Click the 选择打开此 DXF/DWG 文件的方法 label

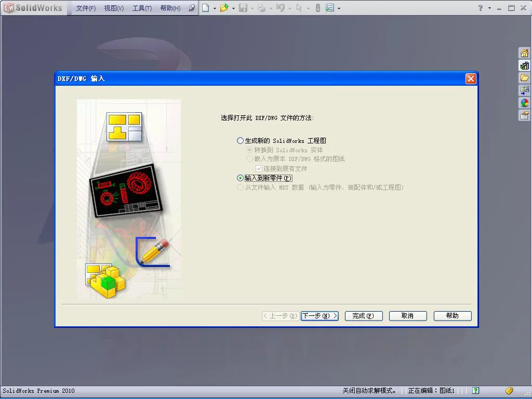(268, 118)
